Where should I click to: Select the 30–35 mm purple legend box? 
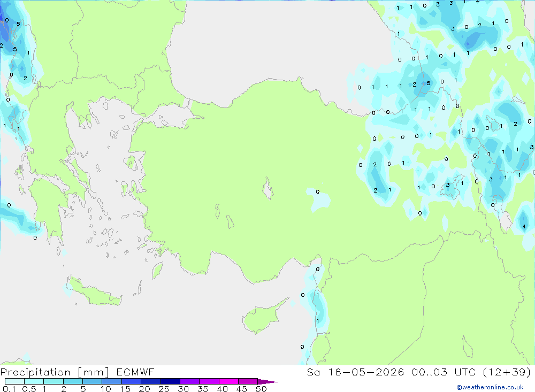[190, 381]
